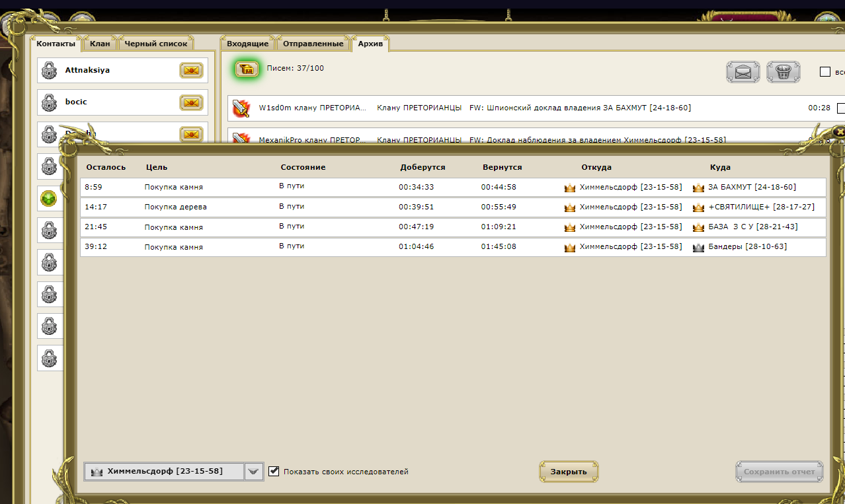Click the padlock avatar beside Attnaksiya
Viewport: 845px width, 504px height.
(50, 70)
